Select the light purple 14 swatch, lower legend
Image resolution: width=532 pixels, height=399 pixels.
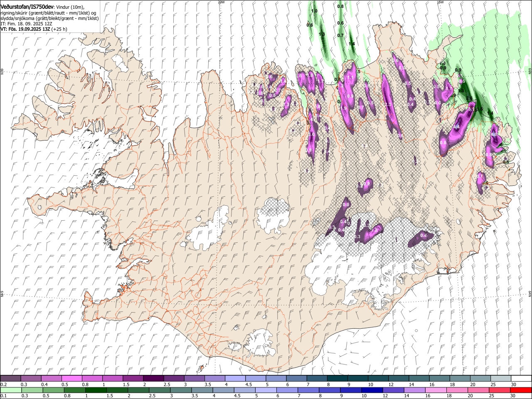tap(414, 390)
